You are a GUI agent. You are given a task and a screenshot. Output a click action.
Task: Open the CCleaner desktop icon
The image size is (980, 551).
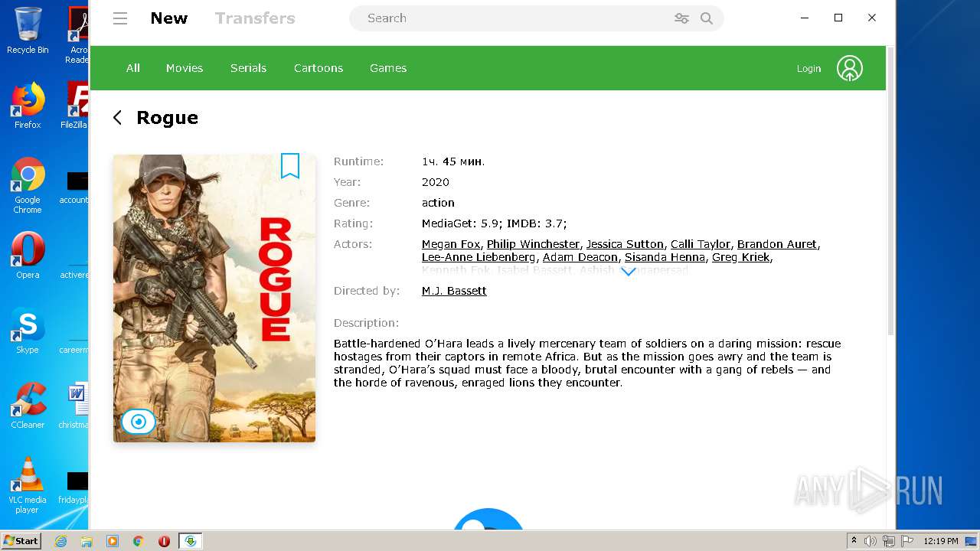[28, 406]
